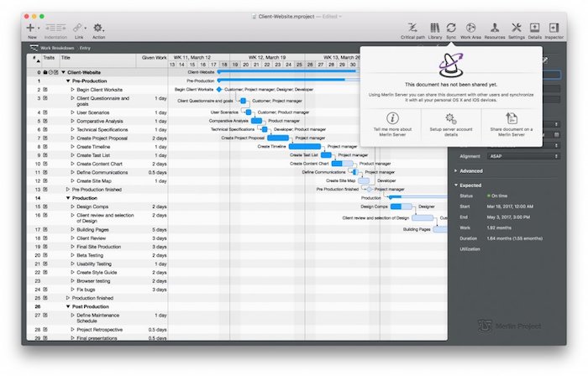Click the '5 days' Building Pages work cell
Viewport: 588px width, 376px height.
click(160, 230)
